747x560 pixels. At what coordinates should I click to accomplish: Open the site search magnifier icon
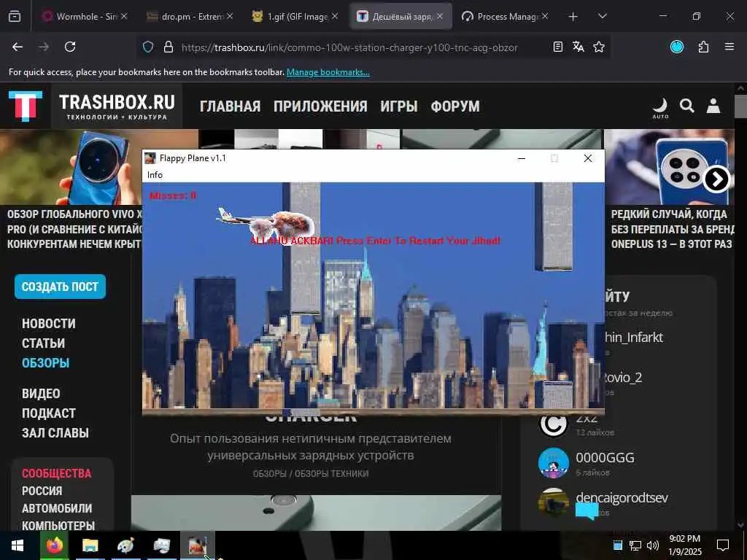tap(686, 105)
